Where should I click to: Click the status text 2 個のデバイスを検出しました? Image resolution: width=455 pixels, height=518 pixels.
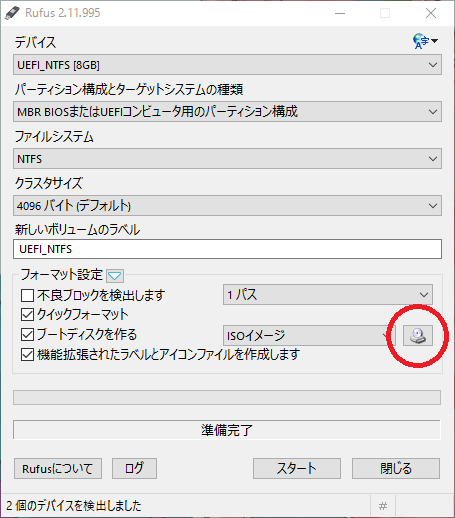click(74, 506)
